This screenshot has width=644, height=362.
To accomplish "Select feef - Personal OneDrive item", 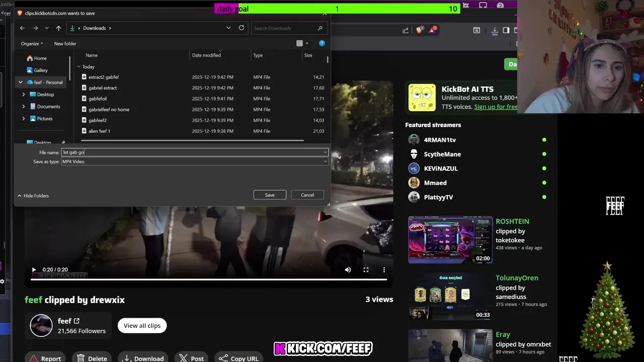I will (48, 82).
